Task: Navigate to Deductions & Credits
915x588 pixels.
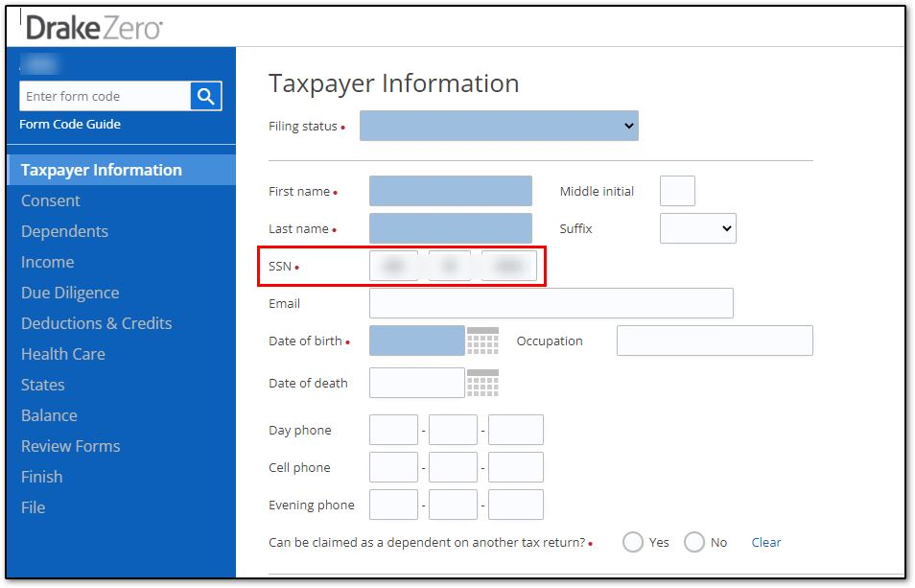Action: click(x=96, y=323)
